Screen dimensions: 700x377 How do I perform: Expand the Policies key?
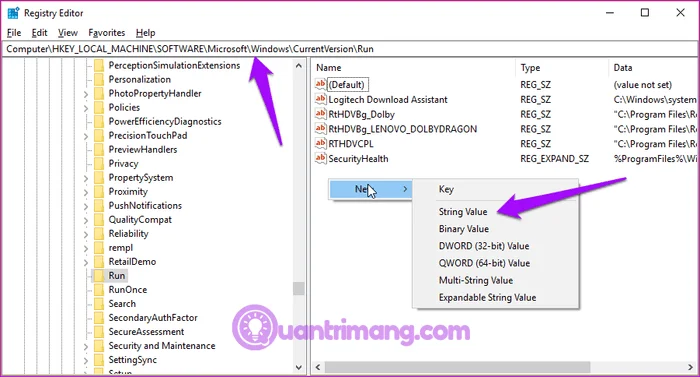click(x=86, y=108)
